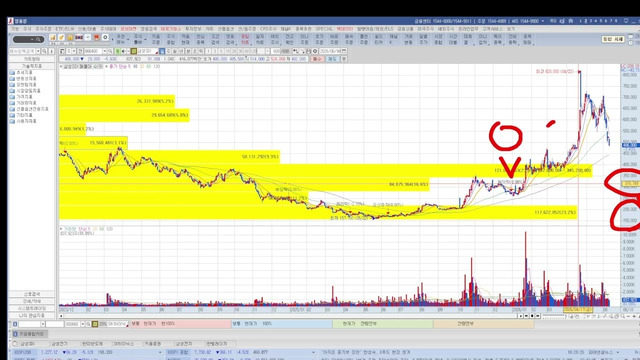The image size is (640, 360).
Task: Open the CFD주식 menu
Action: (268, 29)
